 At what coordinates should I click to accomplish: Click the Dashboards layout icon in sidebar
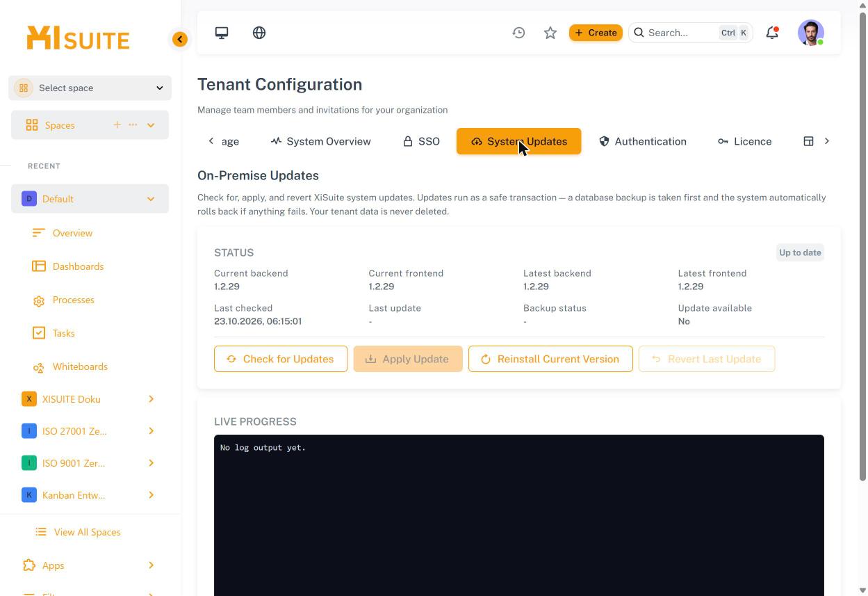click(x=39, y=266)
